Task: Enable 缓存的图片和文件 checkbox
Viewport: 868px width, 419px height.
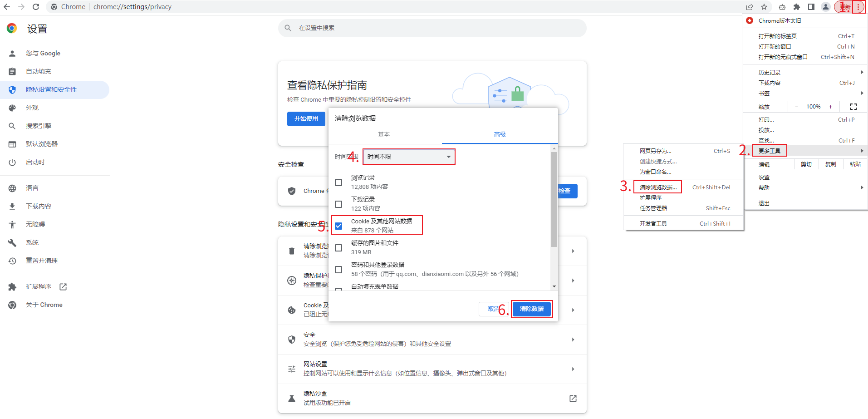Action: click(338, 248)
